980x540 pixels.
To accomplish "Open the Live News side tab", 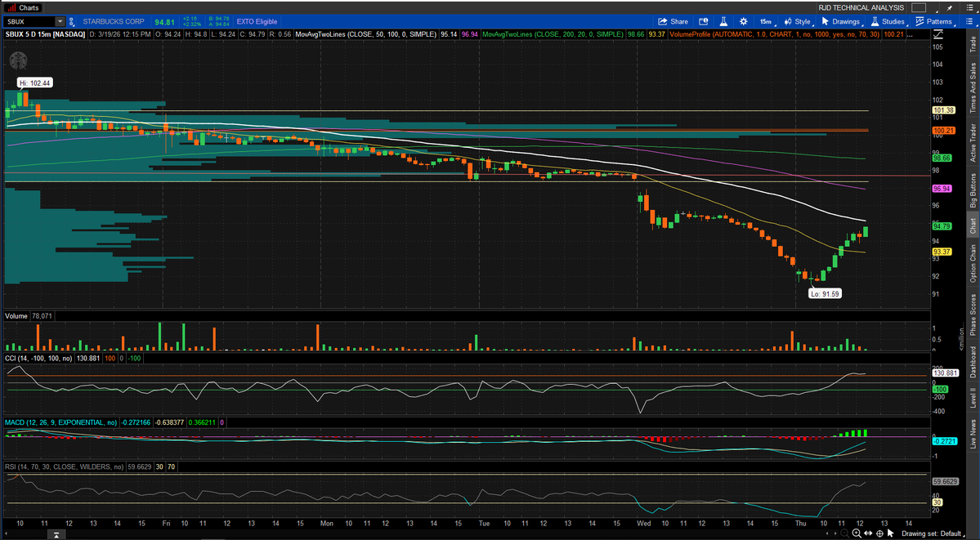I will pyautogui.click(x=973, y=434).
